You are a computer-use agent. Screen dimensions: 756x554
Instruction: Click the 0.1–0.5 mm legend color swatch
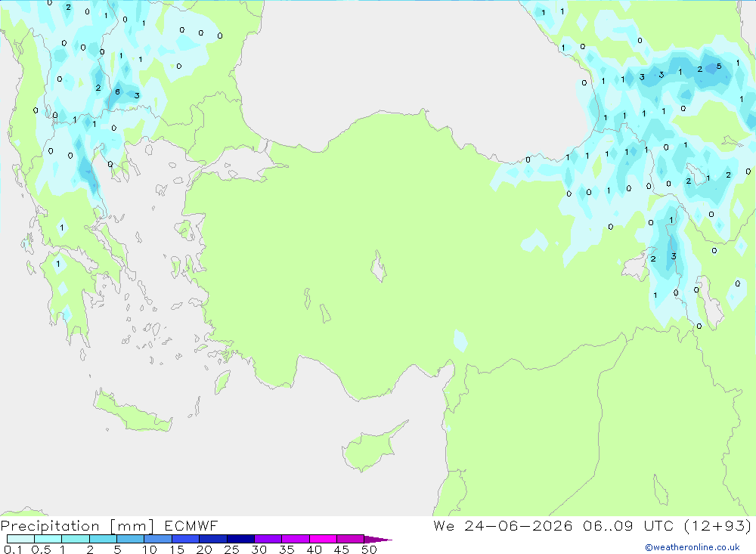(x=20, y=539)
